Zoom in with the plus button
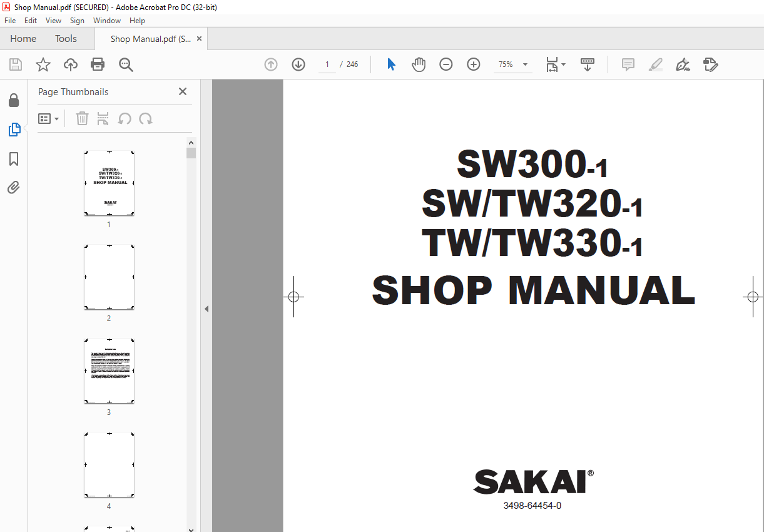Viewport: 764px width, 532px height. [x=474, y=64]
